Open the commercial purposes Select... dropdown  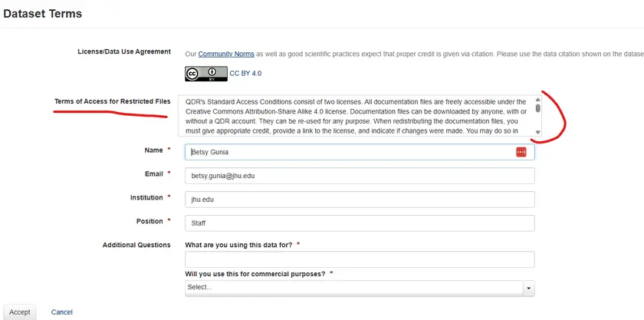[x=353, y=288]
